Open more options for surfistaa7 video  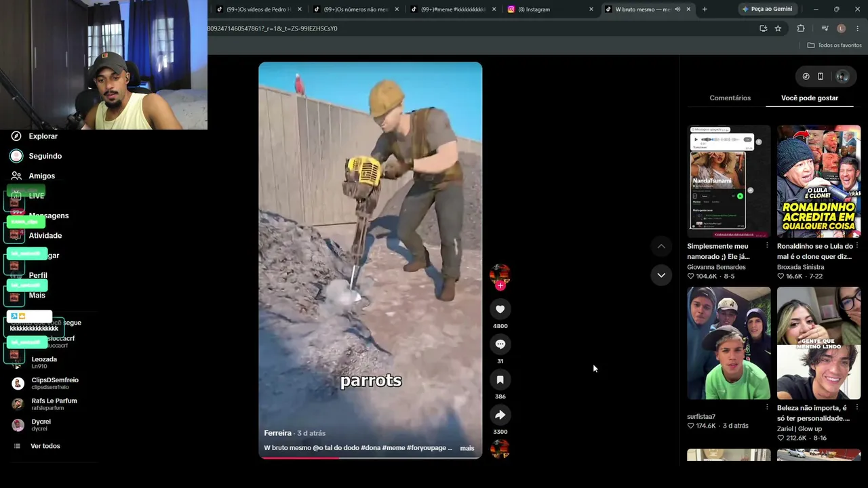(767, 407)
